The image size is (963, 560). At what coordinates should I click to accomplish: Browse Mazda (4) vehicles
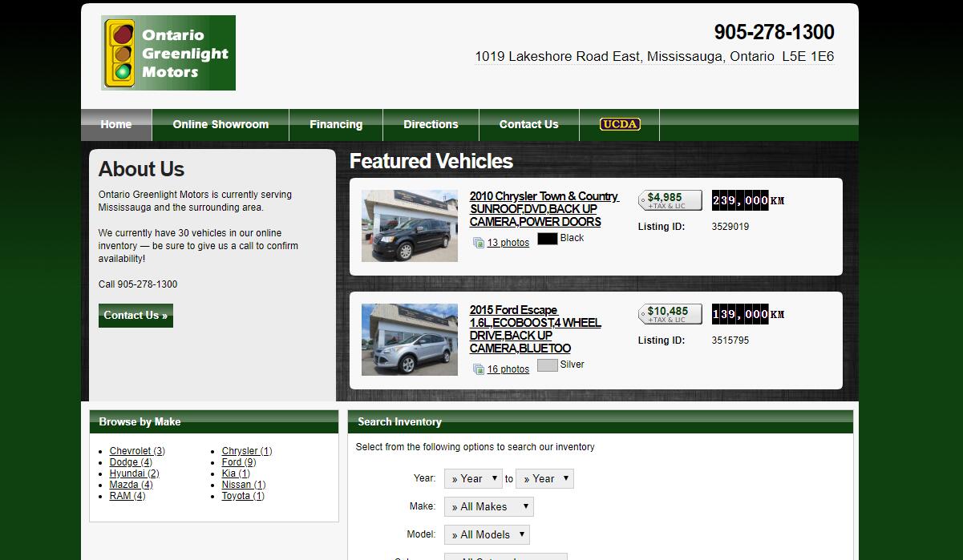point(132,485)
